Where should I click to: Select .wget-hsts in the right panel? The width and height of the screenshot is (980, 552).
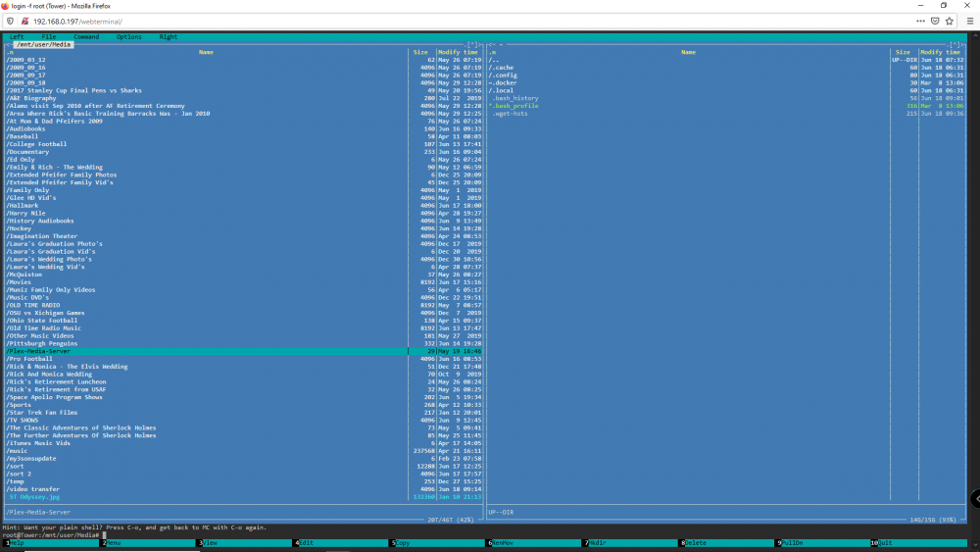(x=510, y=113)
